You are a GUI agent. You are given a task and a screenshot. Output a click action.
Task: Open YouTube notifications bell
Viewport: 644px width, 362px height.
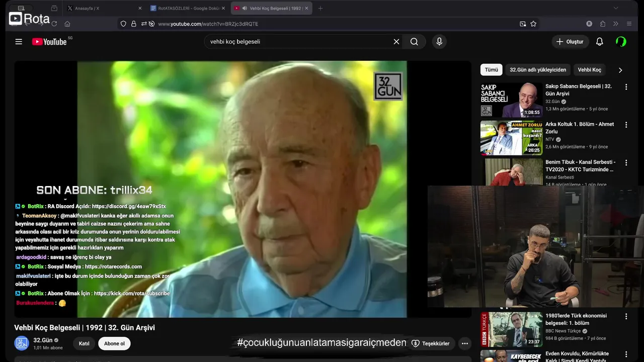599,42
